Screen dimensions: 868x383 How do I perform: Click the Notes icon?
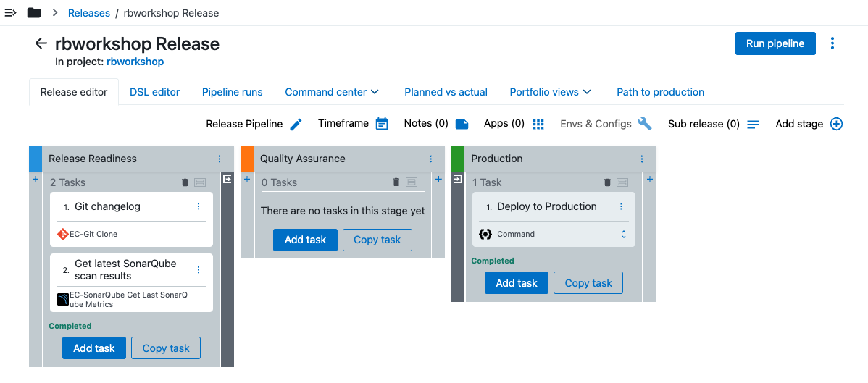click(x=462, y=124)
